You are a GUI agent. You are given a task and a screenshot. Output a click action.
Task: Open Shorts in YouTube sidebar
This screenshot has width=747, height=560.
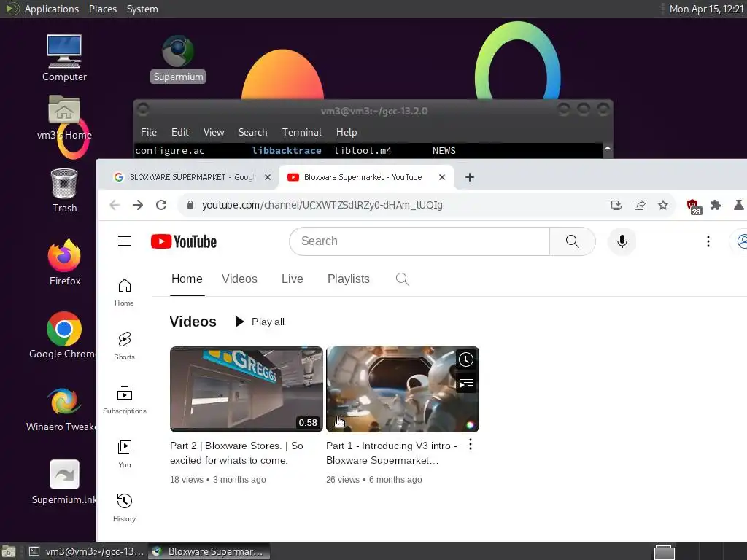coord(124,346)
